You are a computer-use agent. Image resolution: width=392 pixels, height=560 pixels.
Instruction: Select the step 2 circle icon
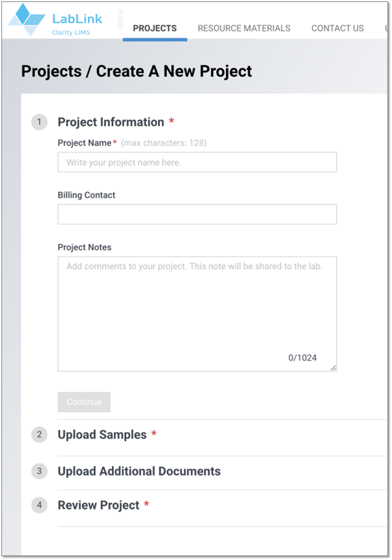[x=39, y=435]
